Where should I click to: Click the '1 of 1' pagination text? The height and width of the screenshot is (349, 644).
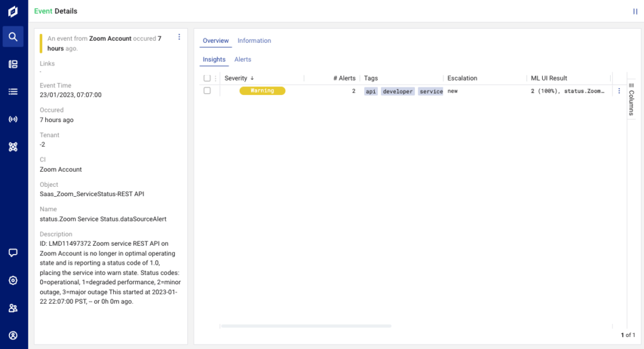(628, 335)
